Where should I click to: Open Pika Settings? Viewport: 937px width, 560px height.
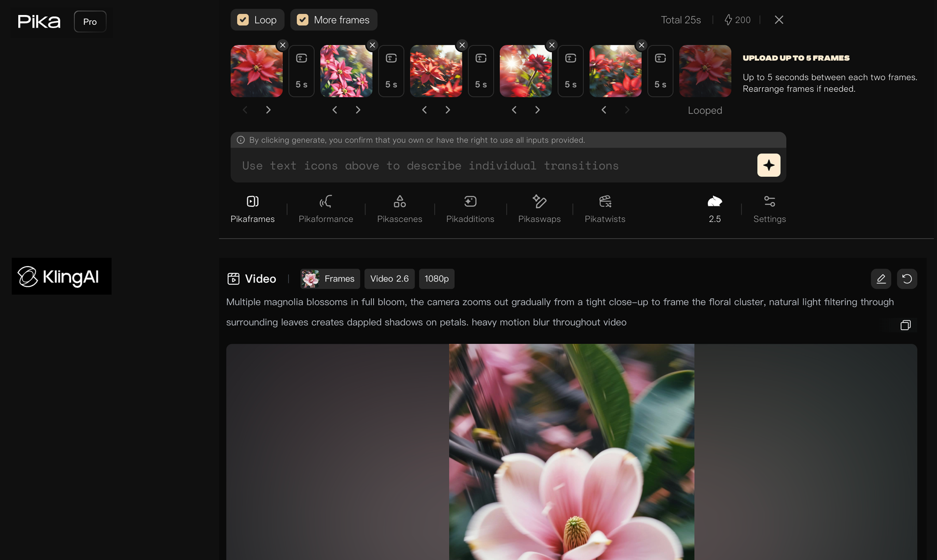[770, 209]
